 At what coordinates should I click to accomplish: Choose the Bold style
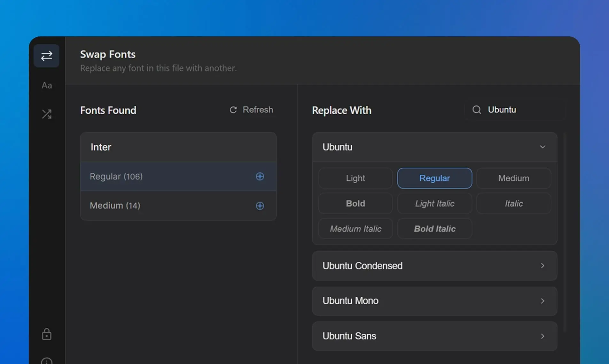coord(355,203)
